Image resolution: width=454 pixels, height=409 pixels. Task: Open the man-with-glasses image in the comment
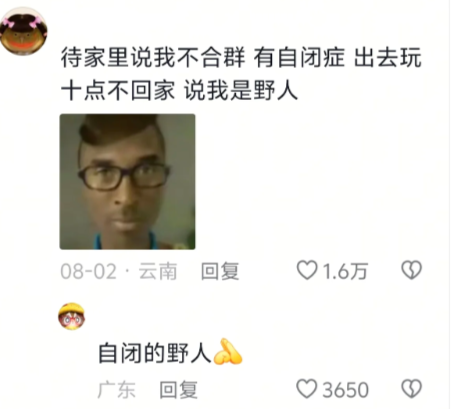[127, 182]
